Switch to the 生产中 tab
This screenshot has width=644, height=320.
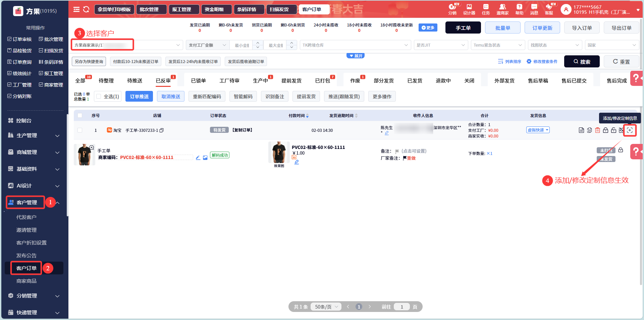pyautogui.click(x=261, y=81)
